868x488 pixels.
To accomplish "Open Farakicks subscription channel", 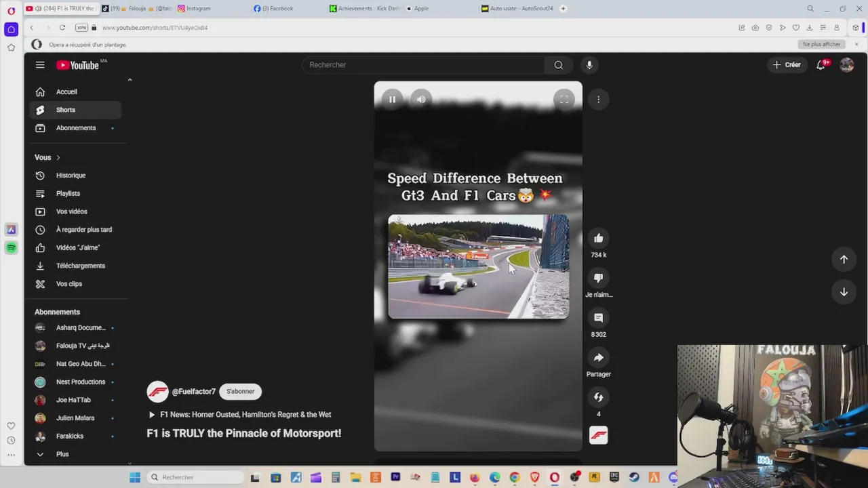I will tap(75, 436).
